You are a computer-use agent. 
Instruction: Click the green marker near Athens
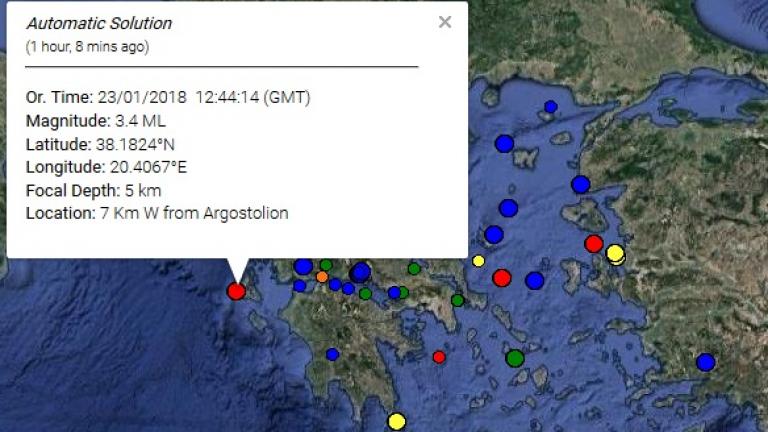[x=457, y=300]
